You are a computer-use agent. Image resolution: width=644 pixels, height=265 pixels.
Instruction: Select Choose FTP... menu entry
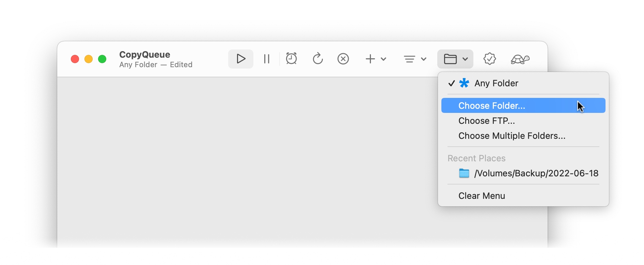(486, 121)
